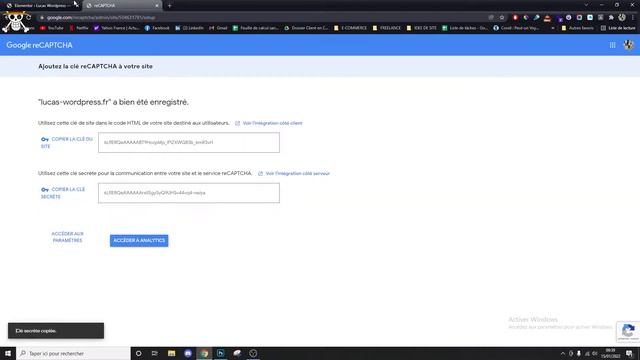The width and height of the screenshot is (640, 360).
Task: Open Photoshop from the taskbar
Action: (220, 353)
